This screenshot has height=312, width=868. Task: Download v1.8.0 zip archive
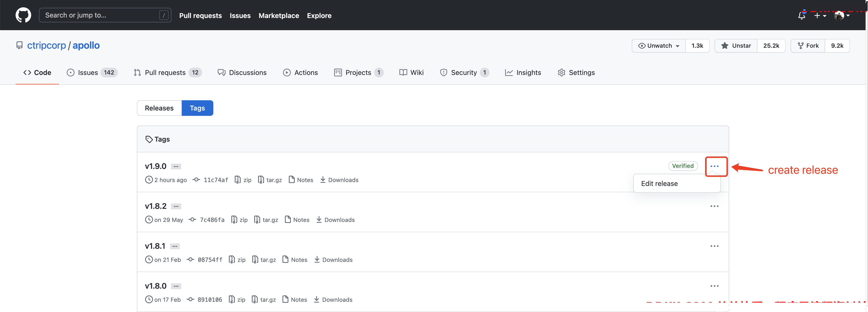237,300
